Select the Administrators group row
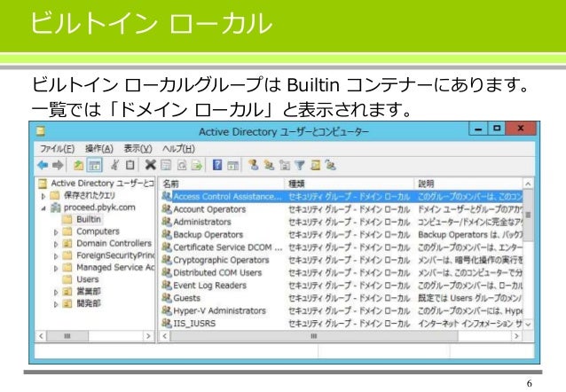 (x=342, y=222)
